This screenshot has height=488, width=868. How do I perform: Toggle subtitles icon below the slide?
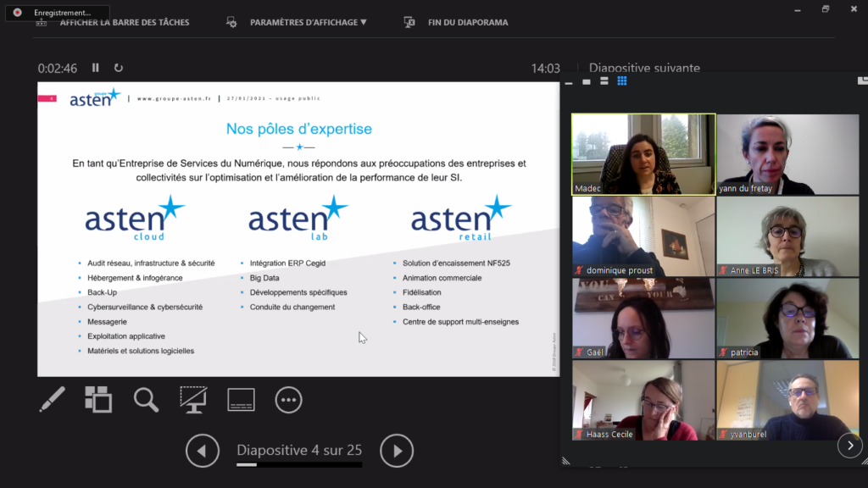click(x=241, y=400)
